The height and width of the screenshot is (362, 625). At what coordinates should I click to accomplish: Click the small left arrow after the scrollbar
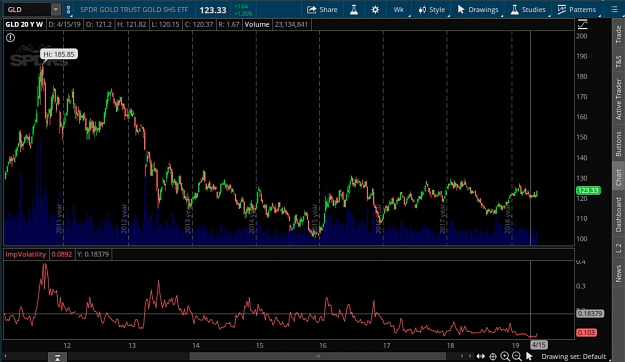pos(462,356)
